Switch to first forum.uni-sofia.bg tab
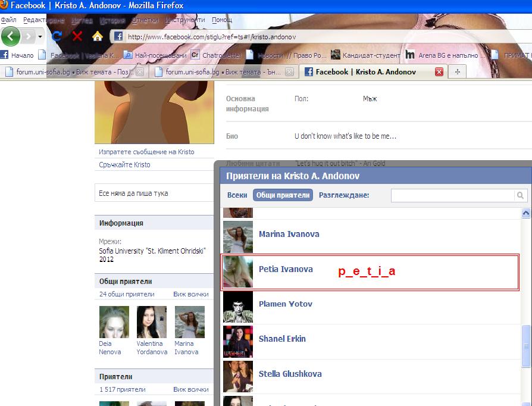This screenshot has height=406, width=532. (70, 71)
